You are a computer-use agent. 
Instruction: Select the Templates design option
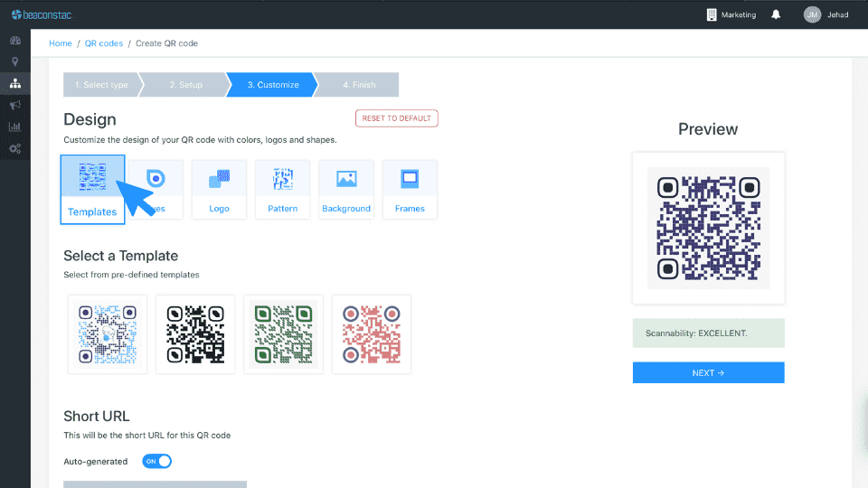[x=92, y=190]
